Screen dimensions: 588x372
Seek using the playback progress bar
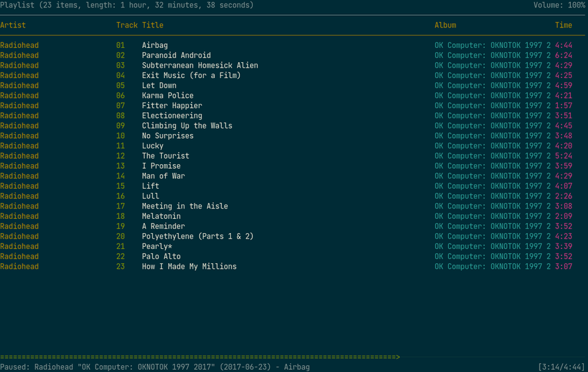(x=292, y=357)
